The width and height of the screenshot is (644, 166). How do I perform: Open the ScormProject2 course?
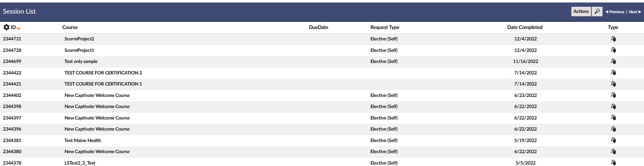click(79, 39)
